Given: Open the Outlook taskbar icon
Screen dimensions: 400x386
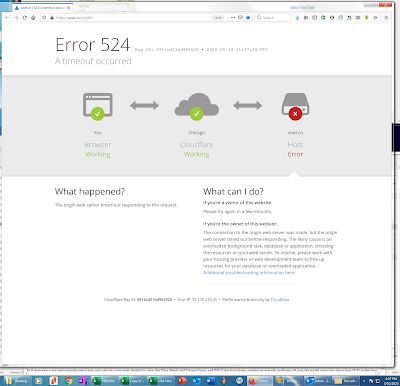Looking at the screenshot, I should (197, 381).
